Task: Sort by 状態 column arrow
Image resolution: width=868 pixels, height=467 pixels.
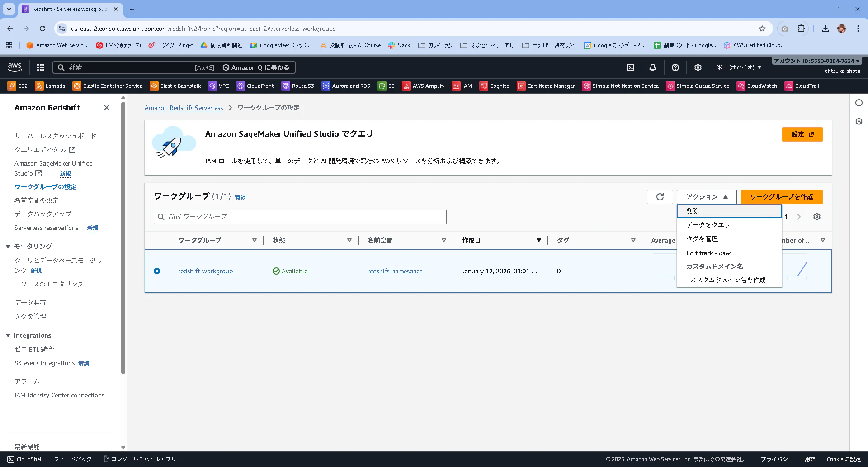Action: point(349,240)
